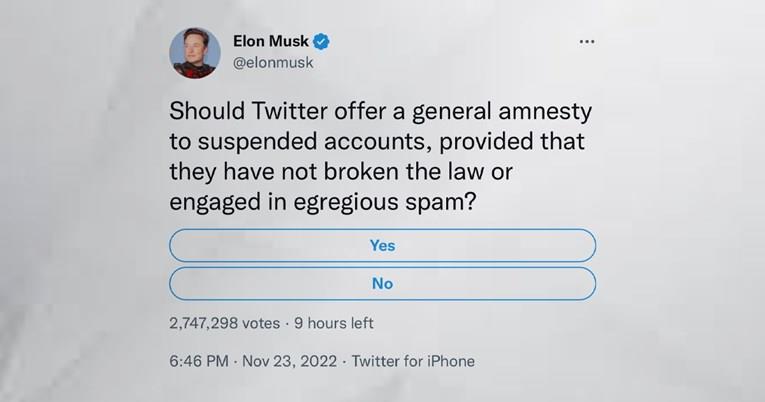Open Elon Musk's profile picture
The width and height of the screenshot is (765, 402).
click(x=195, y=53)
